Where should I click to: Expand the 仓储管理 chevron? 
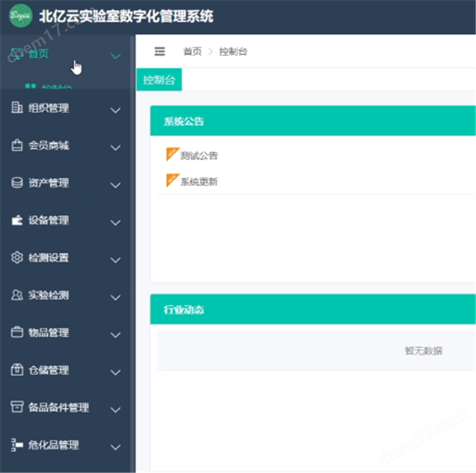tap(116, 372)
